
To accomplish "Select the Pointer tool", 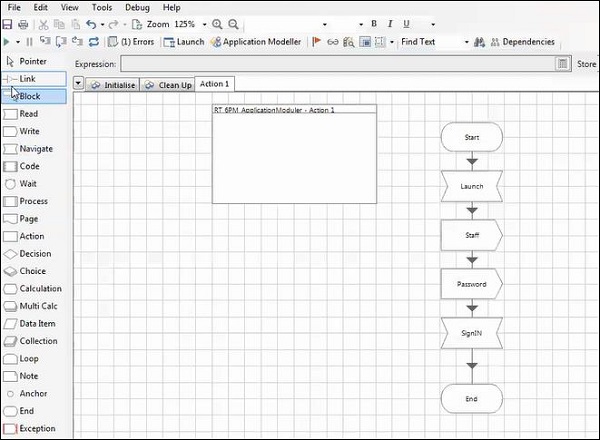I will (x=32, y=61).
